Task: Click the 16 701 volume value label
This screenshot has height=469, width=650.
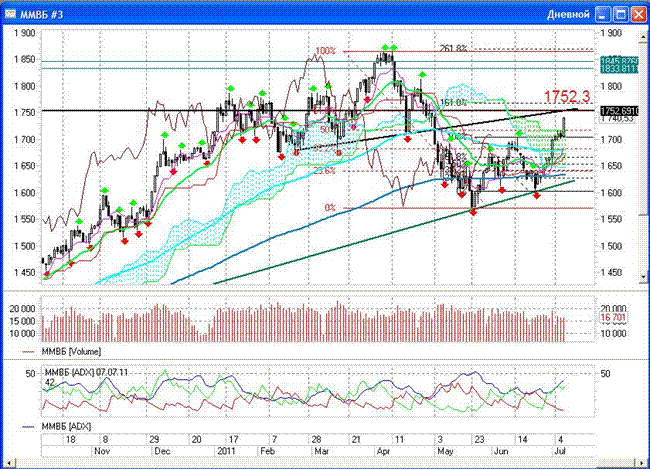Action: [x=613, y=318]
